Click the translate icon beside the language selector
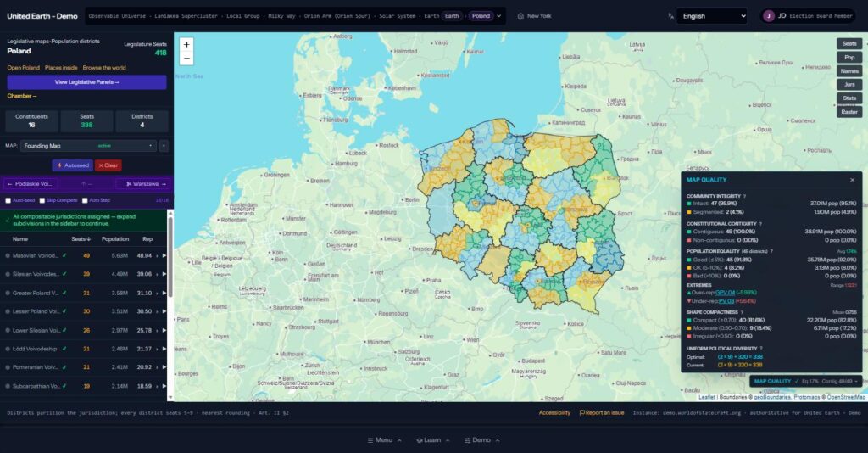 click(x=671, y=16)
